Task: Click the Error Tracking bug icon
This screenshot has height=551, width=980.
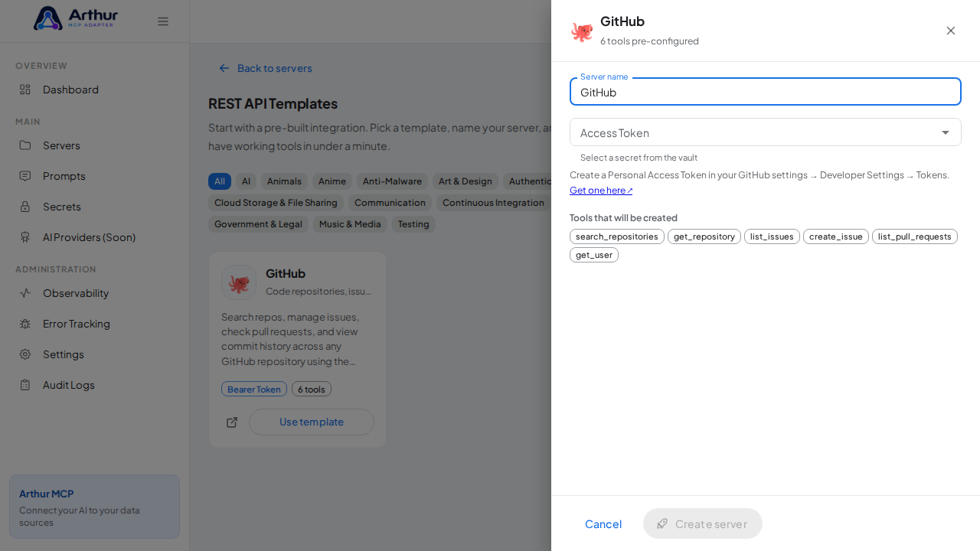Action: pos(25,324)
